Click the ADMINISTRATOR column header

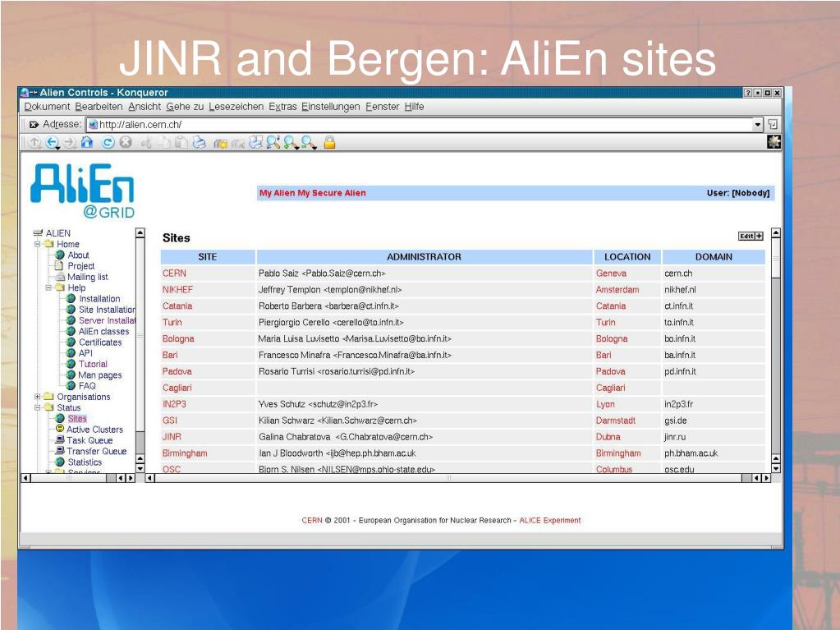click(425, 256)
